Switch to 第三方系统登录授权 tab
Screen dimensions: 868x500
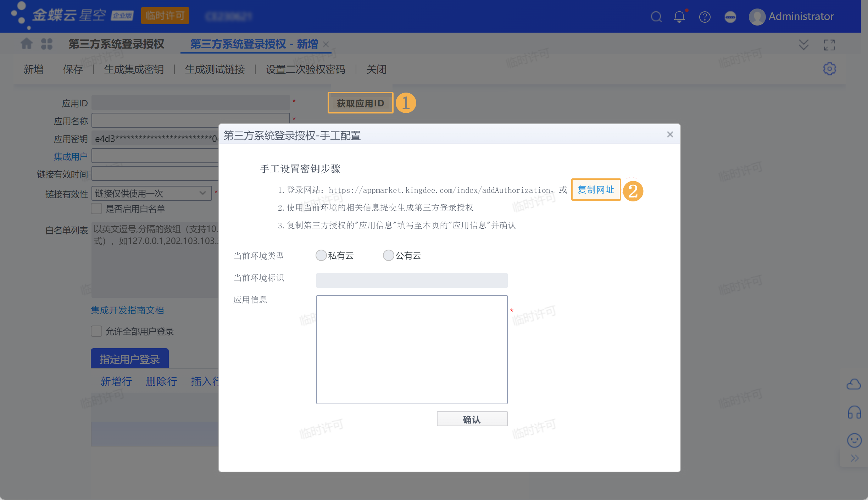(x=116, y=44)
